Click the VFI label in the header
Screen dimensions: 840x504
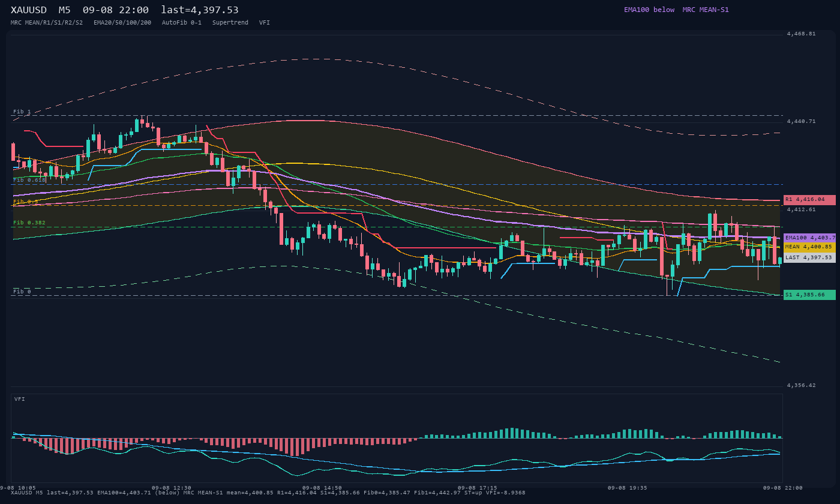(x=265, y=23)
